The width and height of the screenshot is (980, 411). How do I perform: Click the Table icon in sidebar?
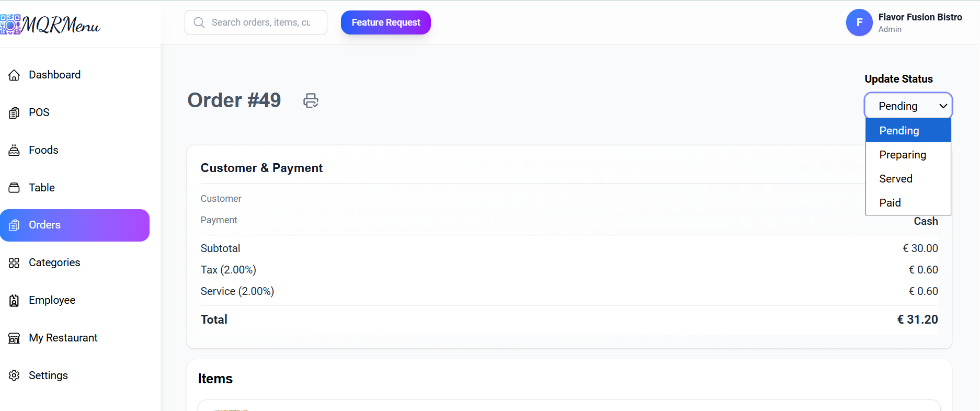pos(14,188)
